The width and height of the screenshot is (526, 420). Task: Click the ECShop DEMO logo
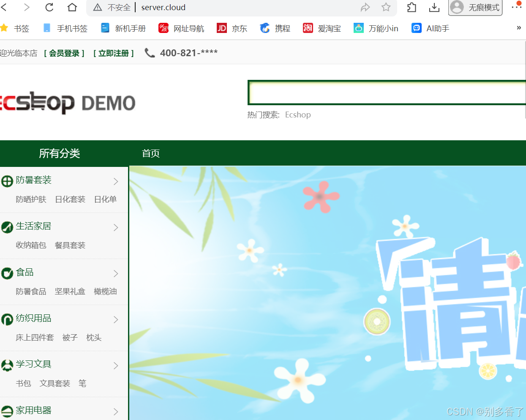pyautogui.click(x=68, y=103)
